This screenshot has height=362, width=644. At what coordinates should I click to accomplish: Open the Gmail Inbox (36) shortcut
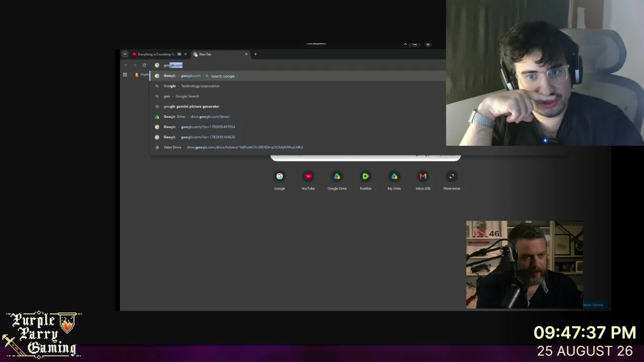pyautogui.click(x=423, y=179)
